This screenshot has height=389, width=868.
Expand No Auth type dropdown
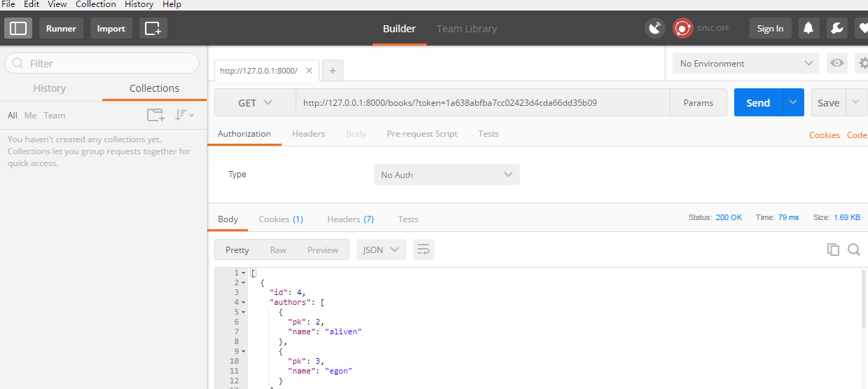[446, 175]
